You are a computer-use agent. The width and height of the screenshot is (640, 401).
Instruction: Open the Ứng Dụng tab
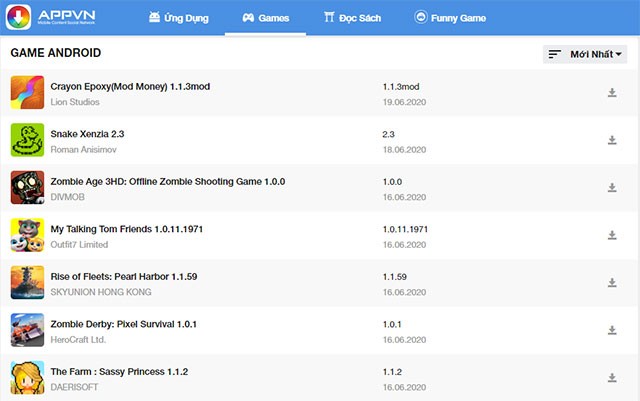pyautogui.click(x=179, y=18)
